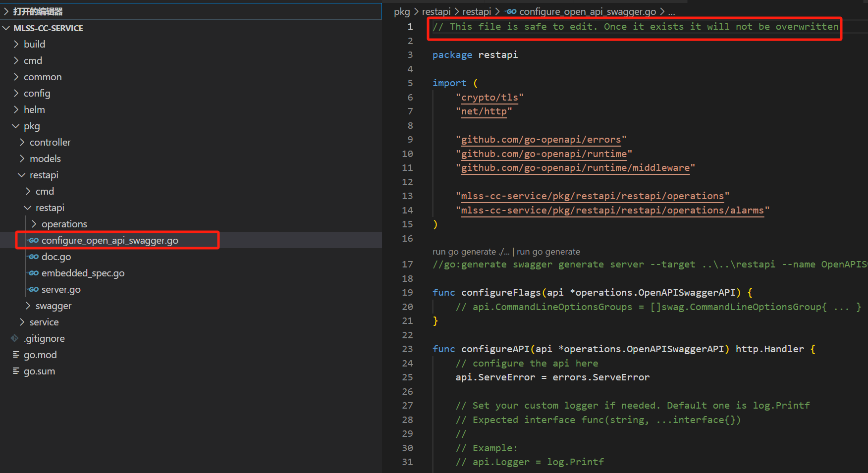This screenshot has width=868, height=473.
Task: Expand the service folder chevron
Action: point(22,322)
